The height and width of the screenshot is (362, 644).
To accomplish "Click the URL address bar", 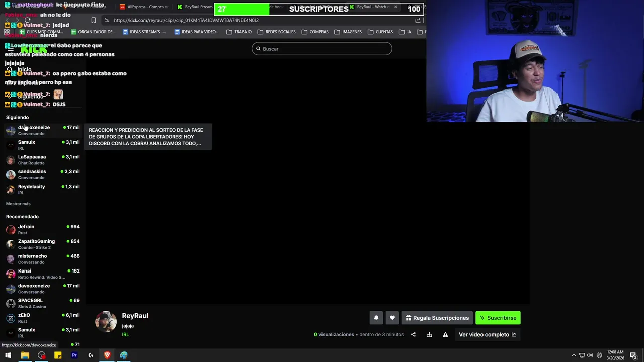I will tap(262, 20).
